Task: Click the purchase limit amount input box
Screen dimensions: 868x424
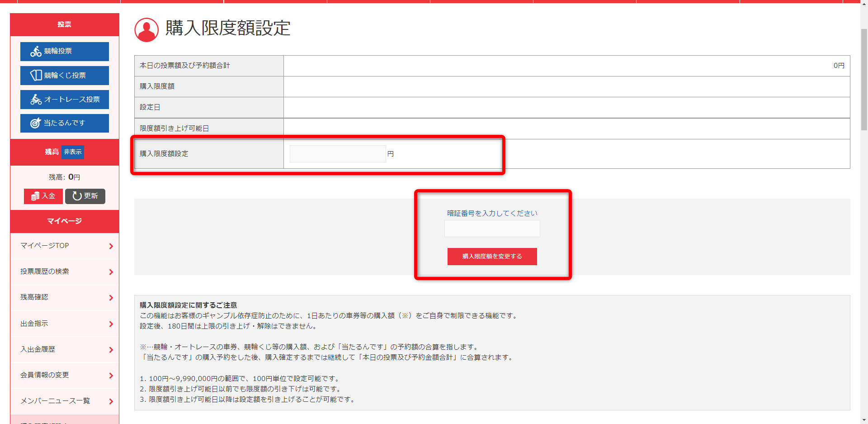Action: click(337, 153)
